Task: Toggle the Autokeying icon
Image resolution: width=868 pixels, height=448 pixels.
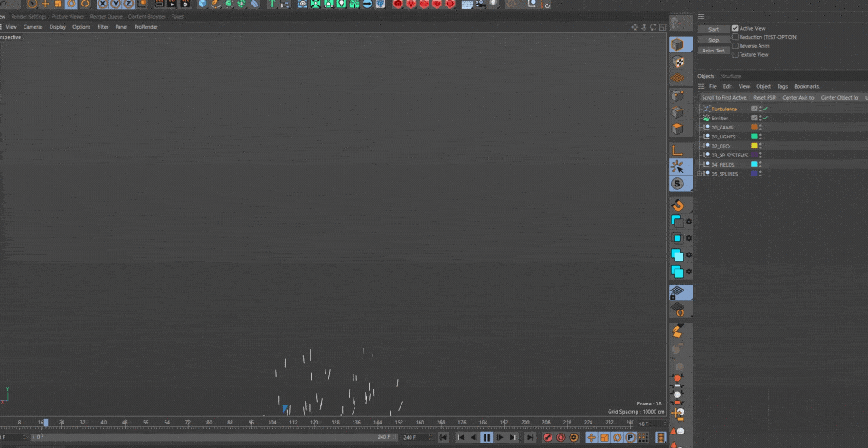Action: 561,437
